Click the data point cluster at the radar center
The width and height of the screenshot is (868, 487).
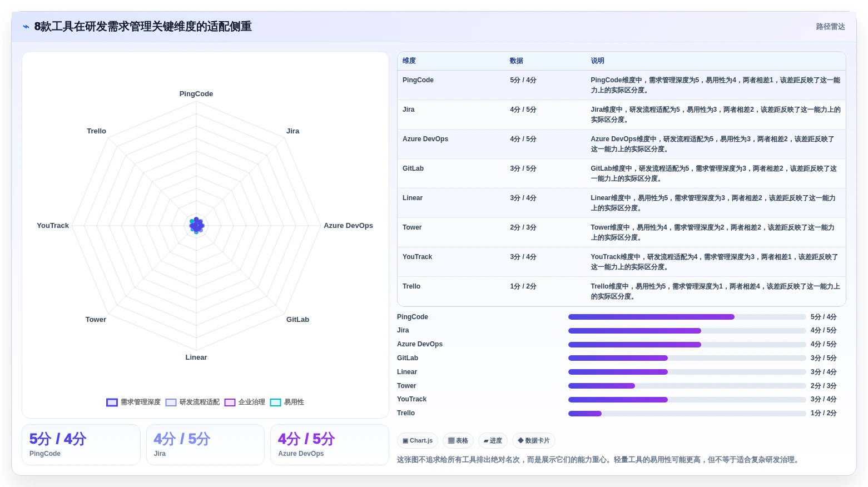[196, 225]
